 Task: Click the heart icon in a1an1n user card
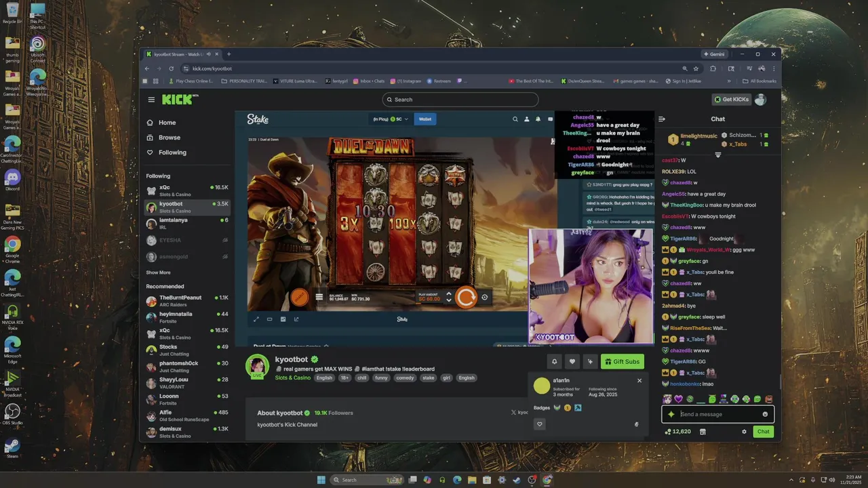540,424
